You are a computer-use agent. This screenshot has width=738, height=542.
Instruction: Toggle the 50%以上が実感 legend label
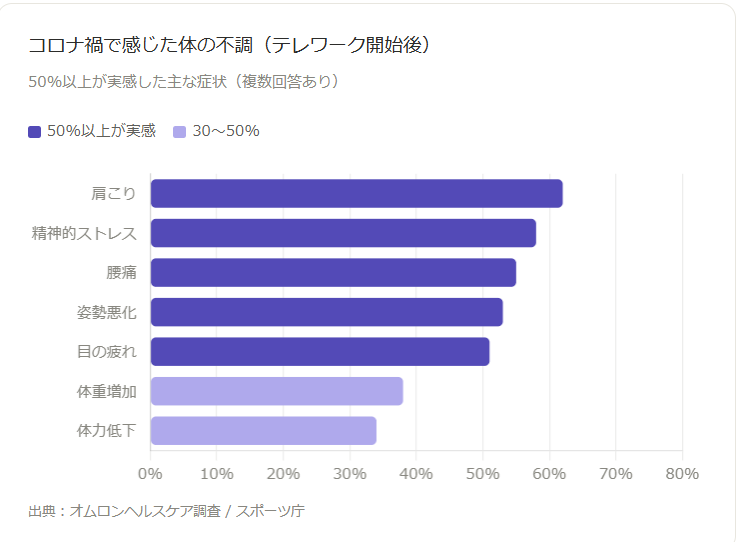tap(101, 131)
